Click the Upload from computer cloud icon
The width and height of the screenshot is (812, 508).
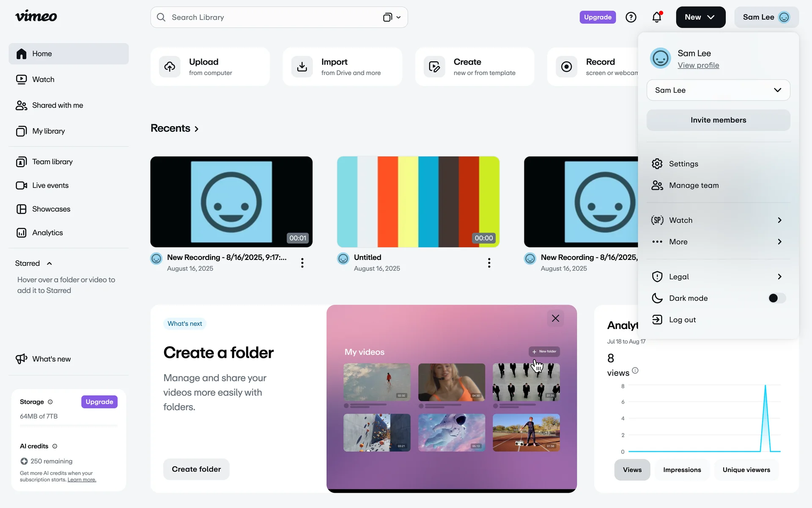pos(170,66)
